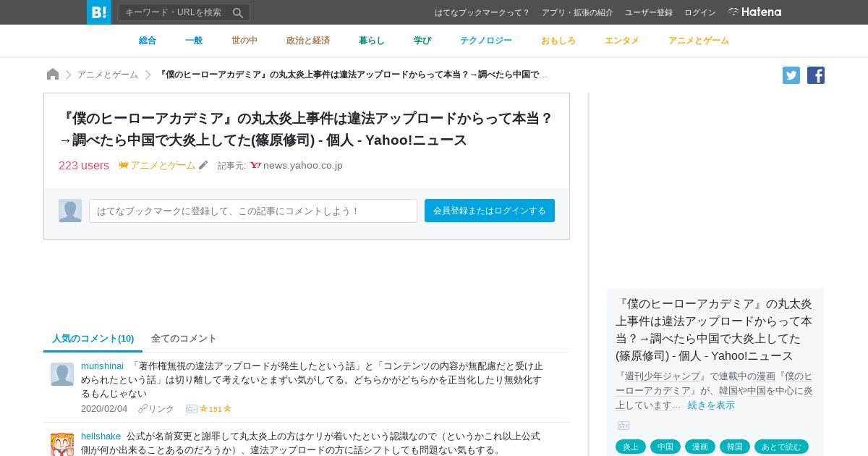View the 151 stars on murishinai's comment
The image size is (868, 456).
point(216,409)
